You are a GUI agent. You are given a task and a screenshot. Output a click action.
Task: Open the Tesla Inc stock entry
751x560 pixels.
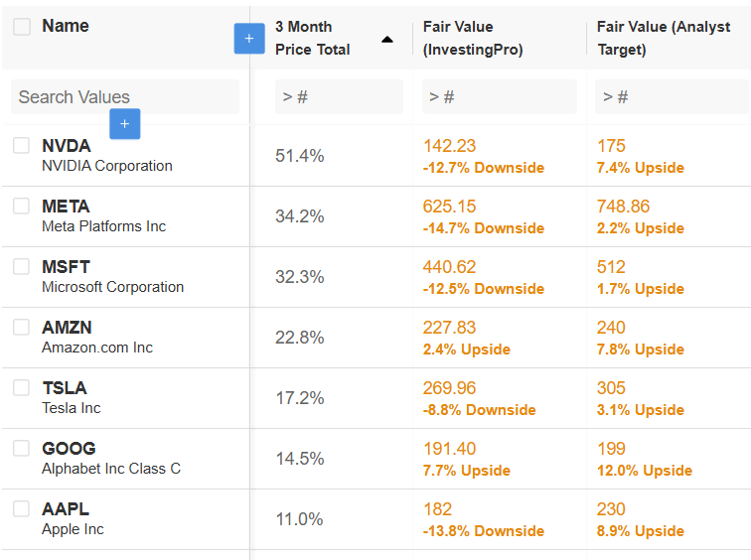[71, 408]
